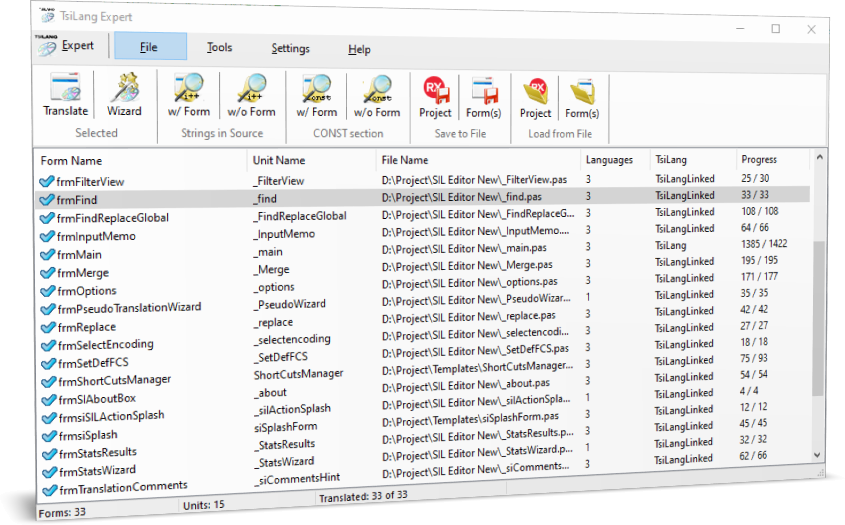Scan Strings in Source w/ Form
The height and width of the screenshot is (525, 845).
click(x=188, y=95)
